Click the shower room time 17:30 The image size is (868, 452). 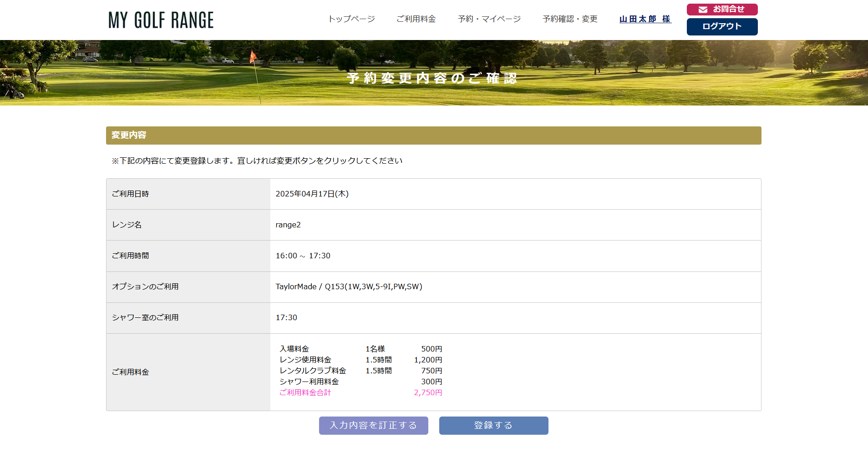point(286,318)
